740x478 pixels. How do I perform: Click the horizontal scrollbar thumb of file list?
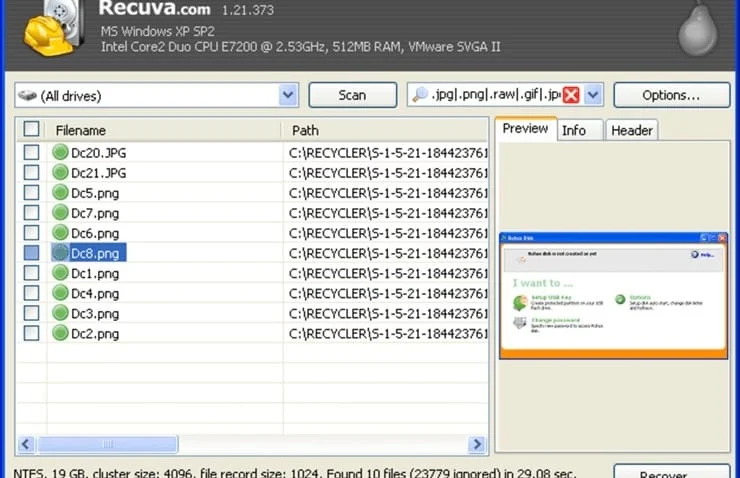coord(107,444)
